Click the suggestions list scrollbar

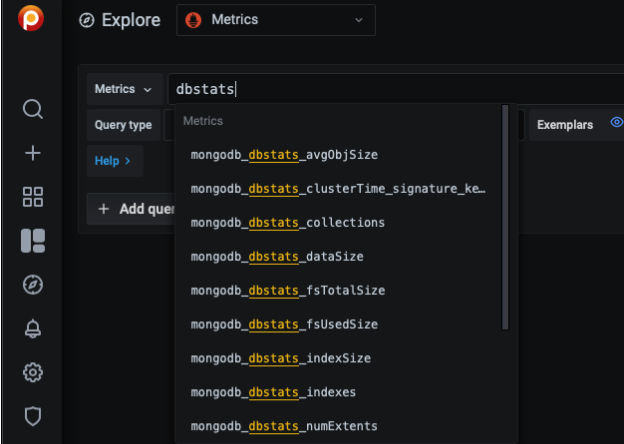505,220
